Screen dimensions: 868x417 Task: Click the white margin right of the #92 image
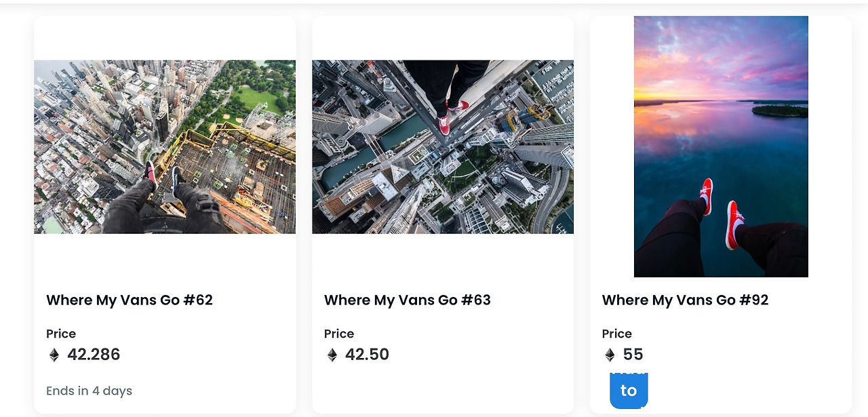coord(829,146)
